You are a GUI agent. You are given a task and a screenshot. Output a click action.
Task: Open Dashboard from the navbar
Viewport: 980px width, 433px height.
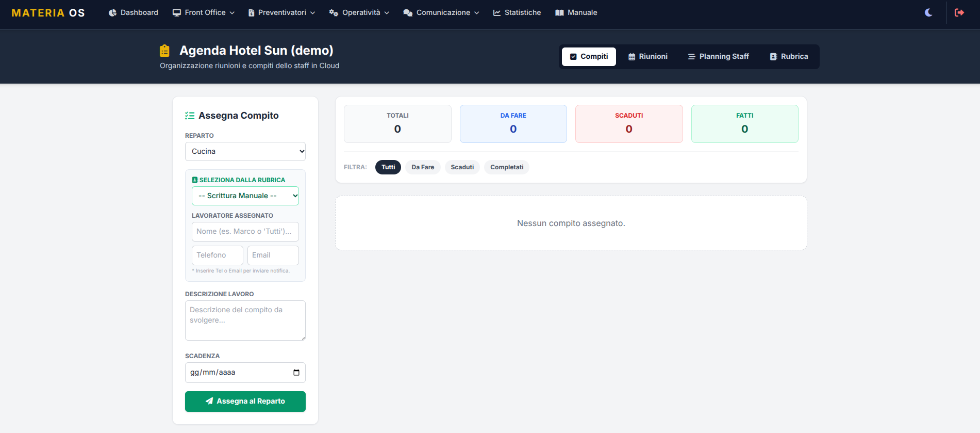point(134,12)
